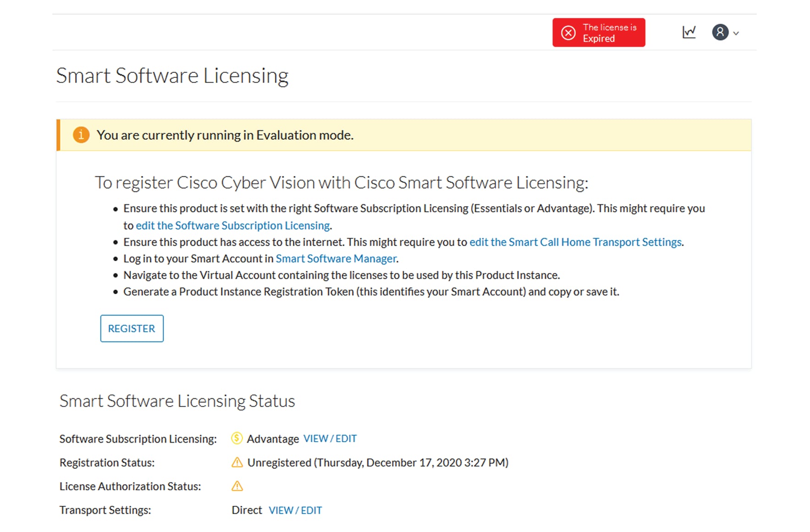Click warning icon beside Unregistered status
810x532 pixels.
tap(237, 462)
